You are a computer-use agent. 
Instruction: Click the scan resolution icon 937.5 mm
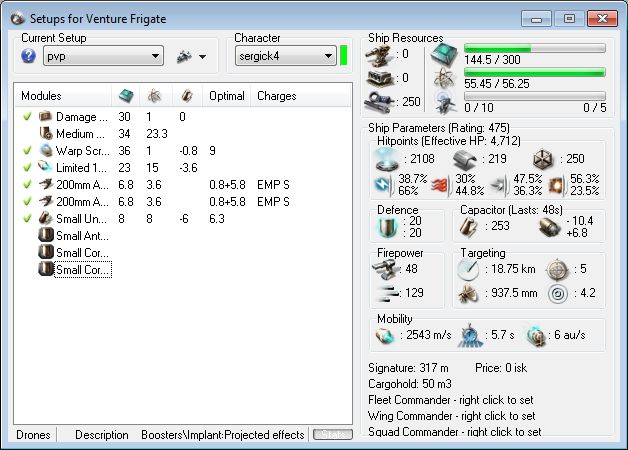point(468,294)
